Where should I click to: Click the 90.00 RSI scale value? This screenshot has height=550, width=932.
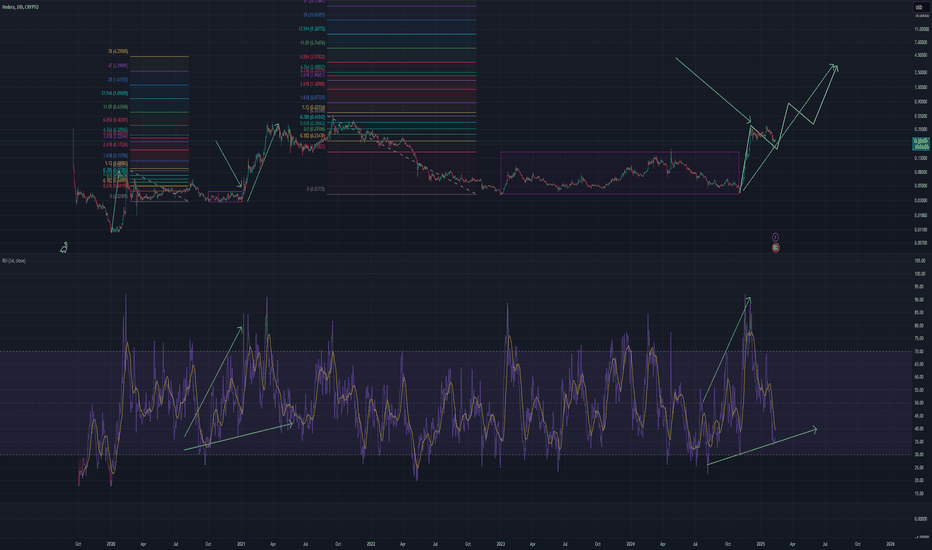920,300
